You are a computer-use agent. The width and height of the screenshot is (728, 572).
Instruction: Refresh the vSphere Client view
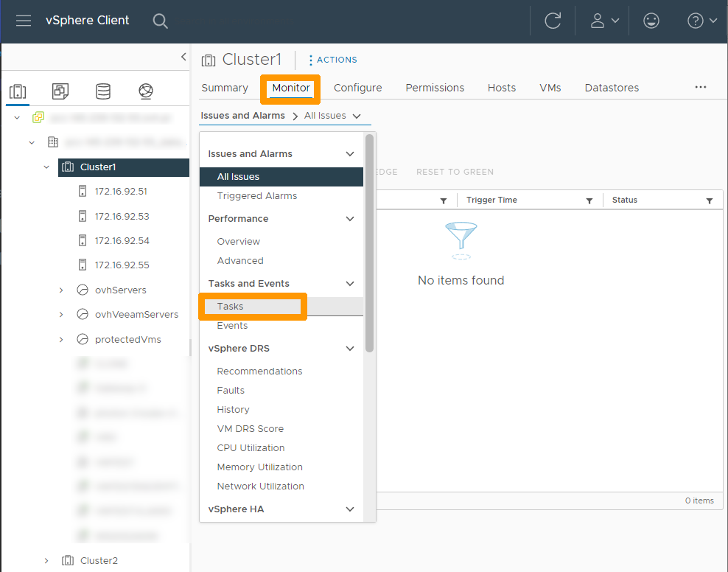[x=553, y=21]
